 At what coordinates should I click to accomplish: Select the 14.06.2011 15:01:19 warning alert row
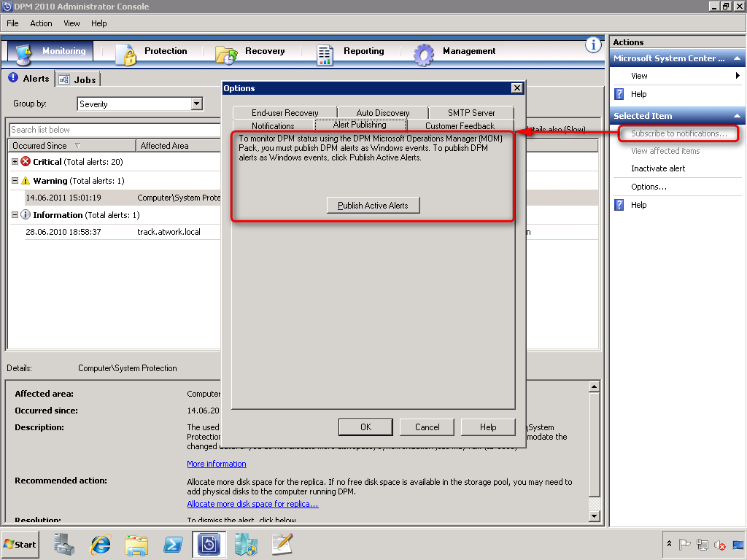tap(123, 198)
